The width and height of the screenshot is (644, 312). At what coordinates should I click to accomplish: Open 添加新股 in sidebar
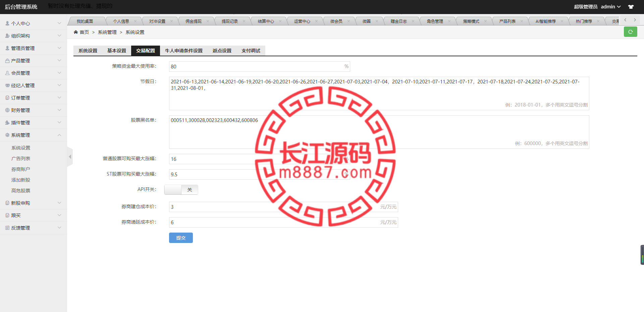coord(21,180)
